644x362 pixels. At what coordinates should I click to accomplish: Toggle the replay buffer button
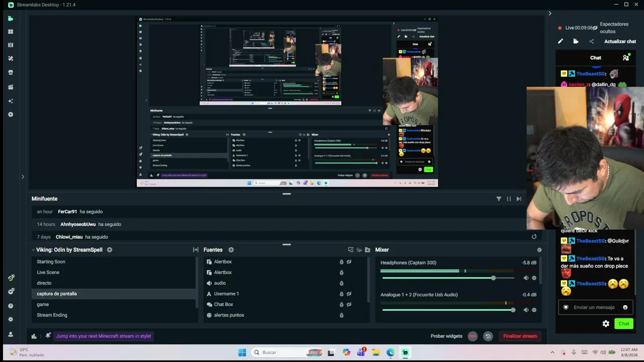[x=488, y=336]
